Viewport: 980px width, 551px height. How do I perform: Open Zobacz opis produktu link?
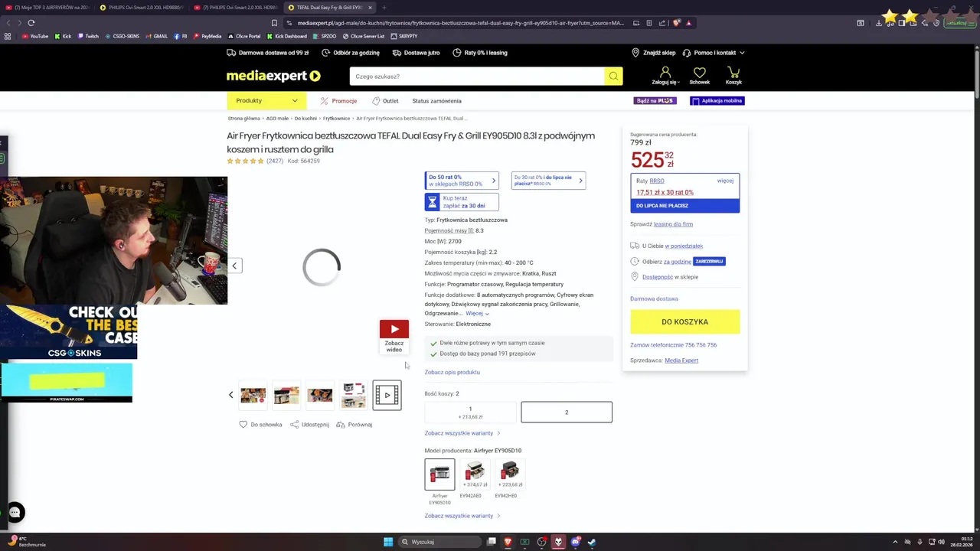tap(452, 373)
